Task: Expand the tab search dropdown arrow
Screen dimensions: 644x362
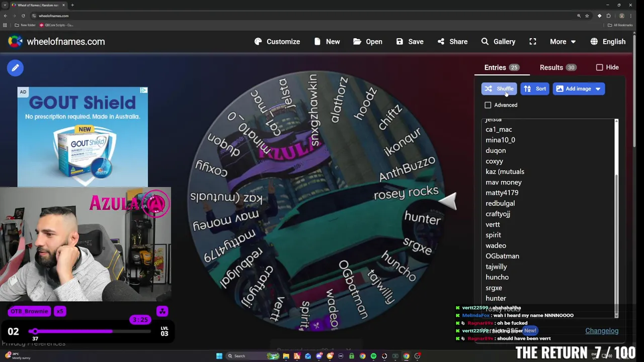Action: (5, 5)
